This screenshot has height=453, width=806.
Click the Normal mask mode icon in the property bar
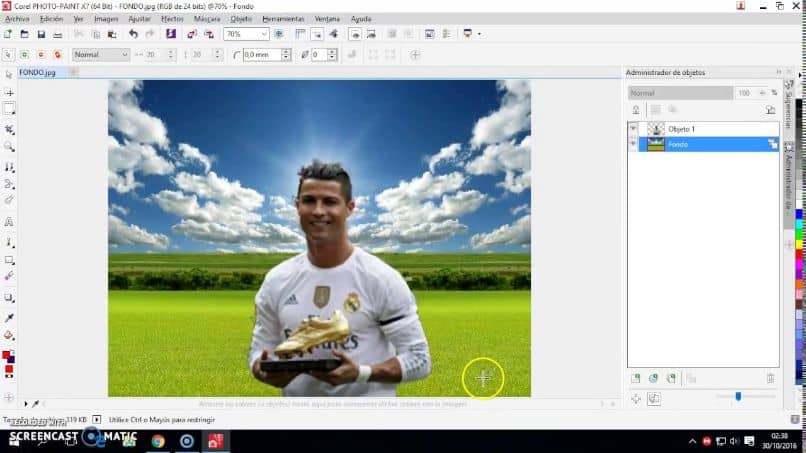(x=8, y=55)
